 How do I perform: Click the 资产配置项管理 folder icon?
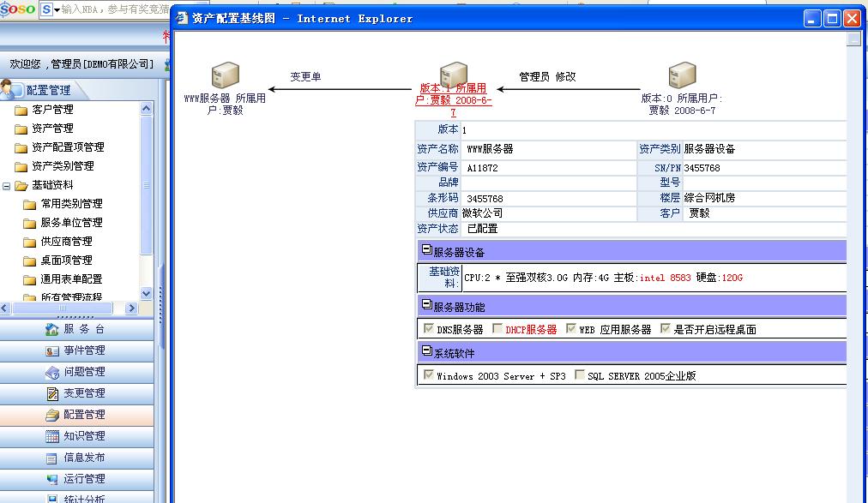click(x=21, y=147)
